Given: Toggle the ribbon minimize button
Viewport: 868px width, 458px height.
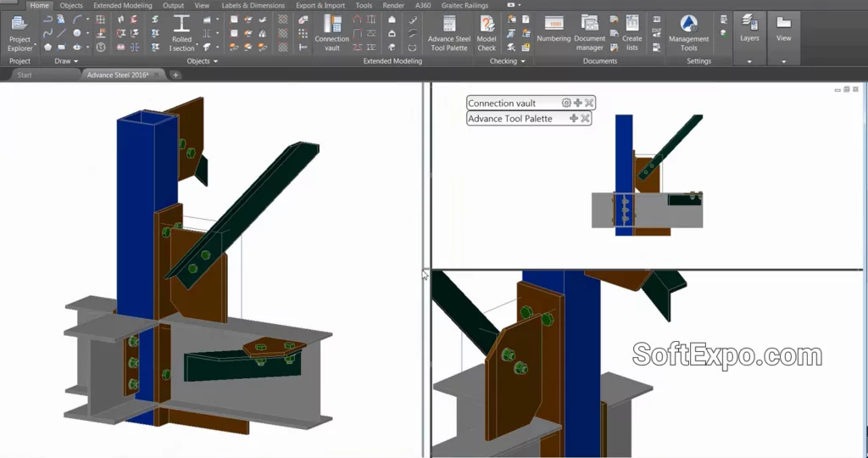Looking at the screenshot, I should (511, 6).
